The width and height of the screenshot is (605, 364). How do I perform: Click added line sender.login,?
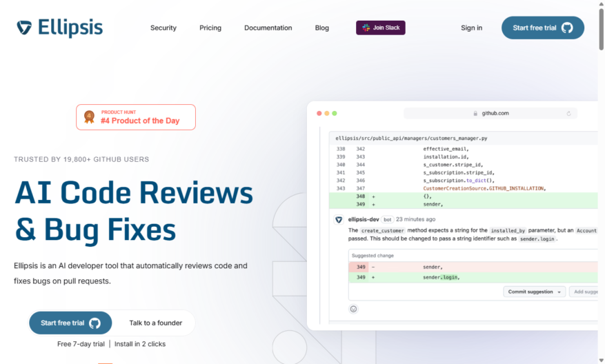[473, 277]
